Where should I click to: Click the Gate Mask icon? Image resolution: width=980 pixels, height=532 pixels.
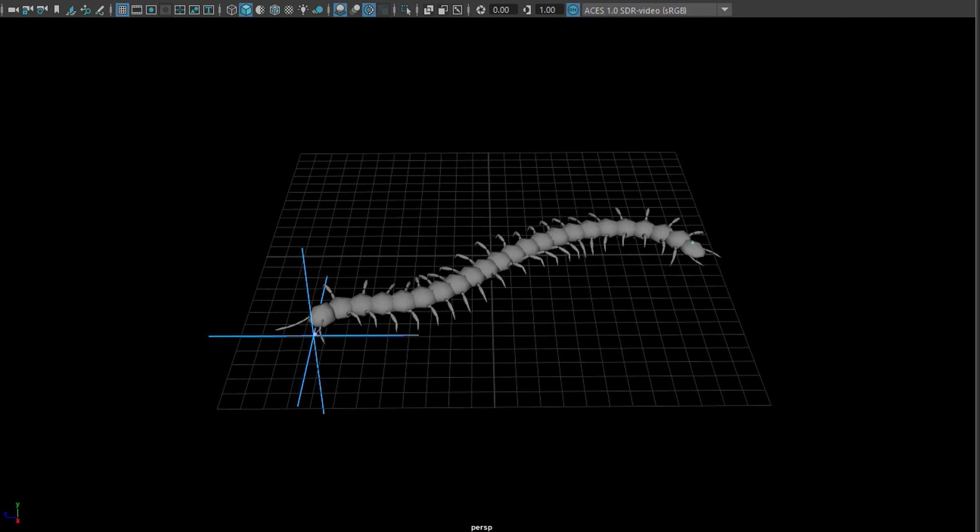tap(165, 10)
